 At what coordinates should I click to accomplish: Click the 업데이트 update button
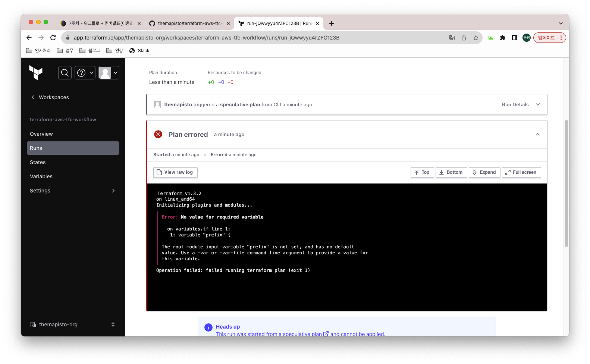tap(549, 38)
